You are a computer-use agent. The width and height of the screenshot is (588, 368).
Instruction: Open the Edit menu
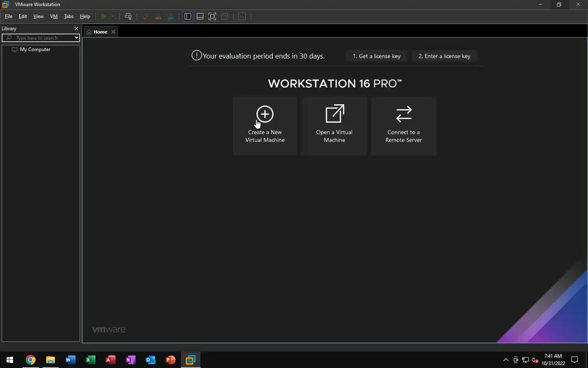pyautogui.click(x=23, y=16)
